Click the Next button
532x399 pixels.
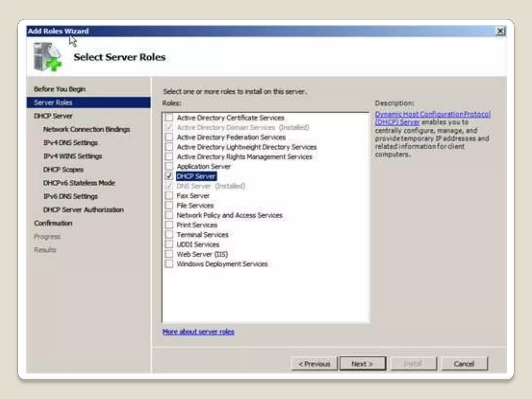(x=363, y=364)
